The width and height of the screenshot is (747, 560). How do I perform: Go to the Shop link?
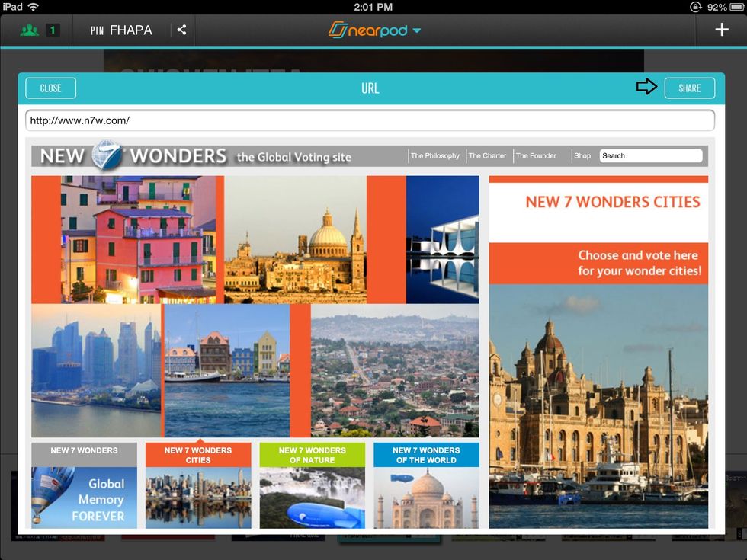click(x=582, y=155)
